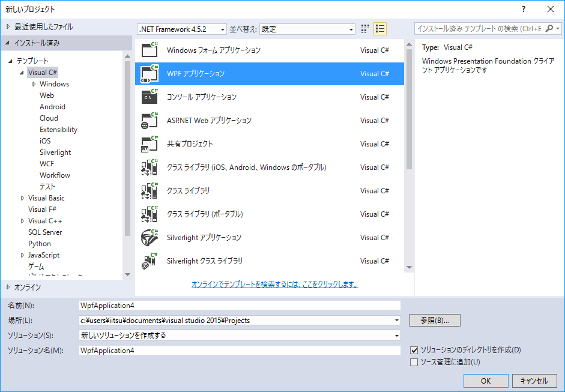Select Silverlight in the template tree
Image resolution: width=565 pixels, height=392 pixels.
[55, 152]
